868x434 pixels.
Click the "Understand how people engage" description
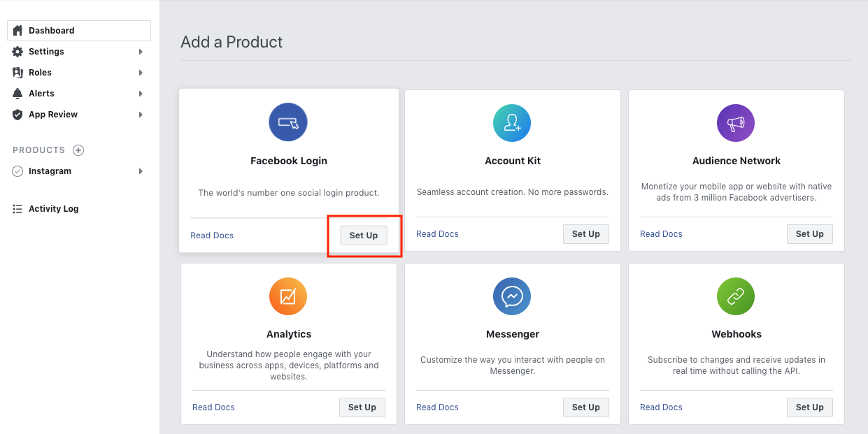tap(289, 366)
